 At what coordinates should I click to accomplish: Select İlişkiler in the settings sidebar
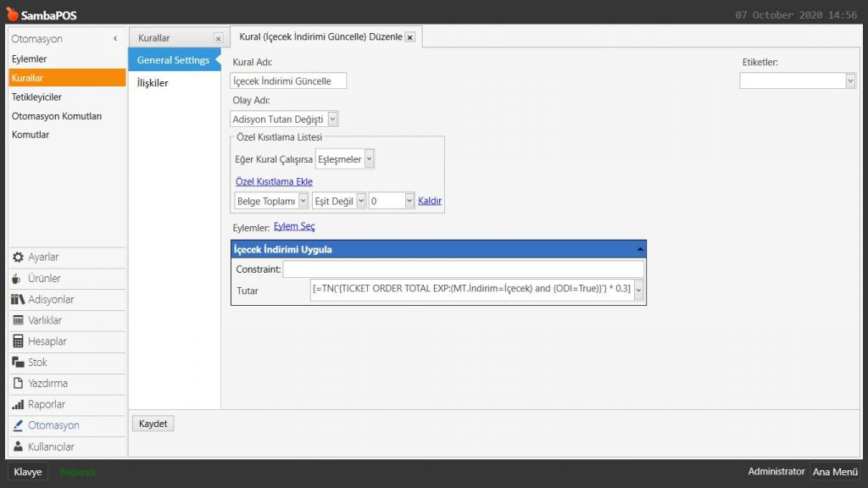point(153,83)
